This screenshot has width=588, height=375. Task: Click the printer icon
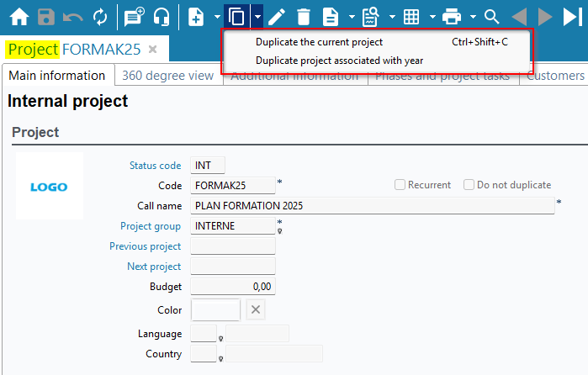coord(452,17)
